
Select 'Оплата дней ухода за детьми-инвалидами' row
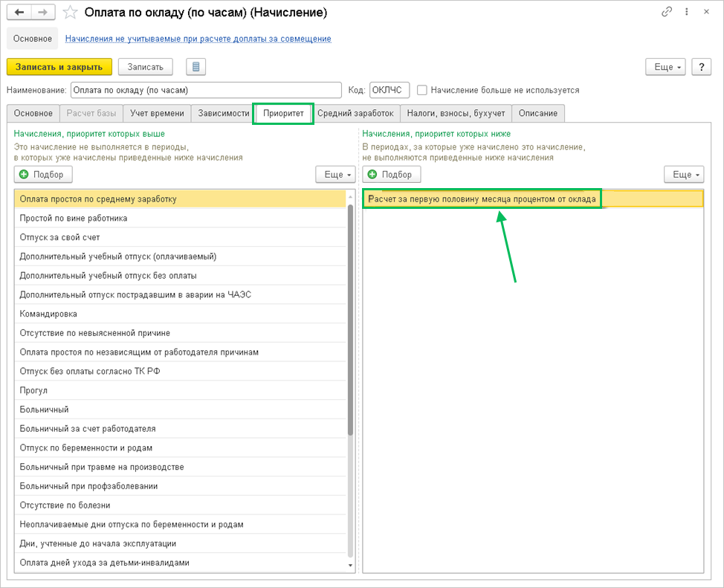pos(181,563)
